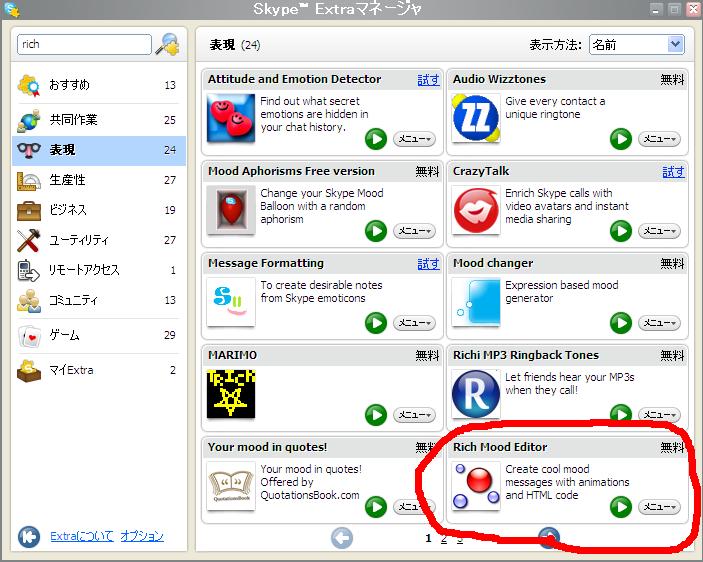703x562 pixels.
Task: Start Mood changer green play button
Action: 621,323
